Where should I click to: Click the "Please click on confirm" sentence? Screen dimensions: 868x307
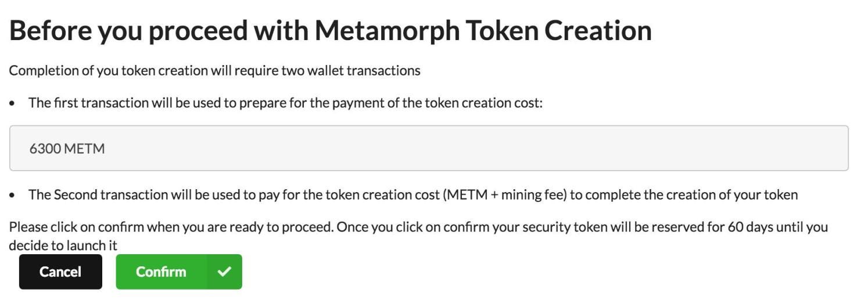76,227
